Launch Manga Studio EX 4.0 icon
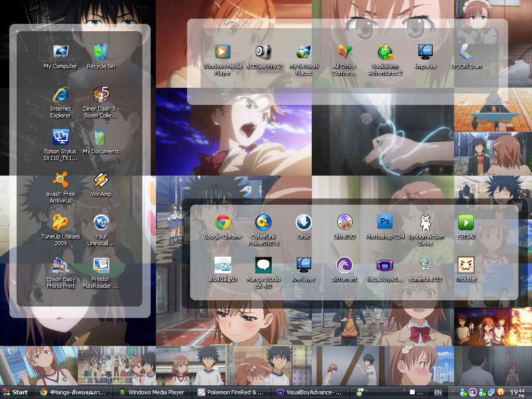This screenshot has width=532, height=399. [263, 273]
